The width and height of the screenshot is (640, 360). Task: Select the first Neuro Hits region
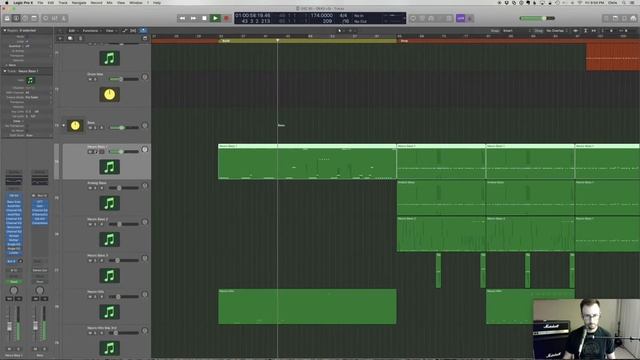307,307
